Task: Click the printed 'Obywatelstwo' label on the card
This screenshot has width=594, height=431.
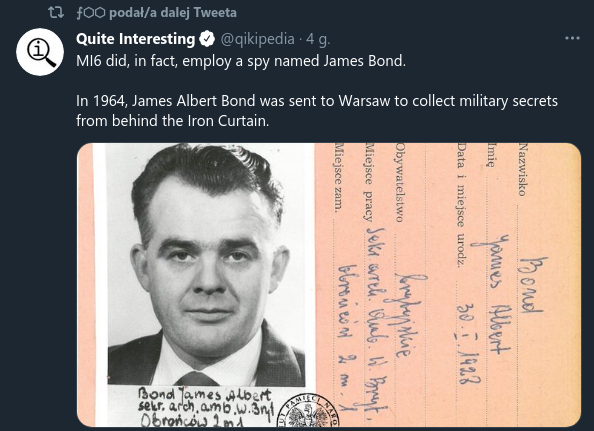Action: point(400,182)
